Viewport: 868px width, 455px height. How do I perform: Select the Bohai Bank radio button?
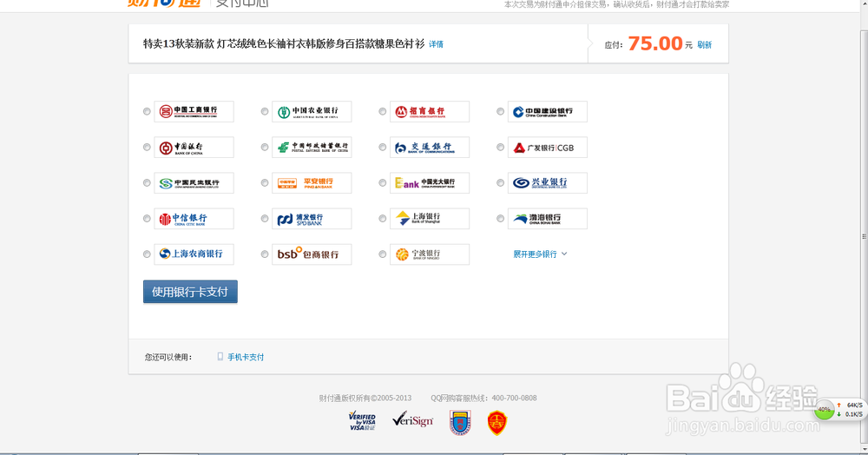(501, 219)
